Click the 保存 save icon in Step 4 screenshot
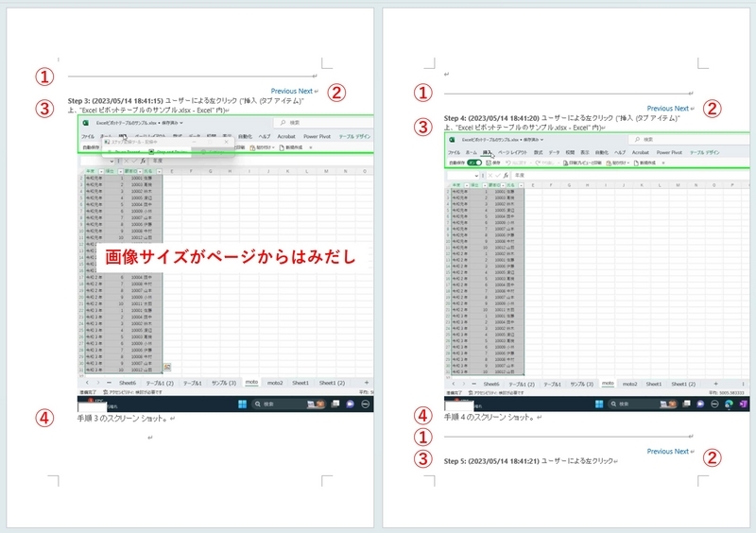This screenshot has width=756, height=533. click(489, 163)
